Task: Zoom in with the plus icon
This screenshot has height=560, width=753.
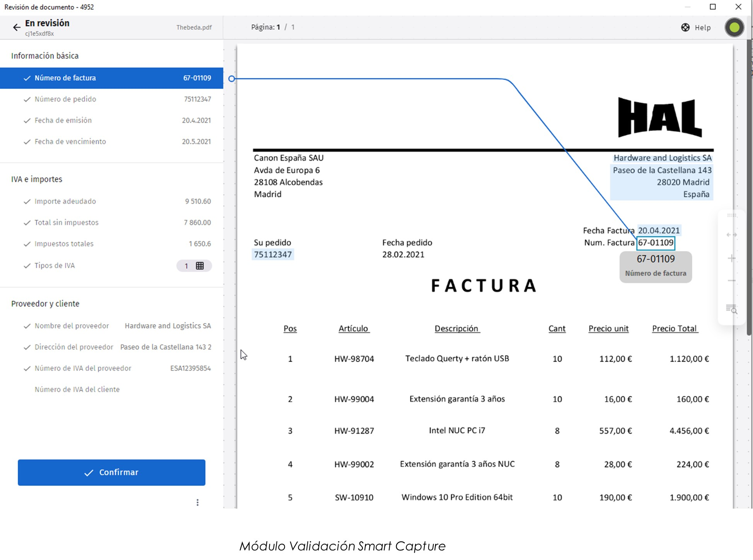Action: tap(731, 258)
